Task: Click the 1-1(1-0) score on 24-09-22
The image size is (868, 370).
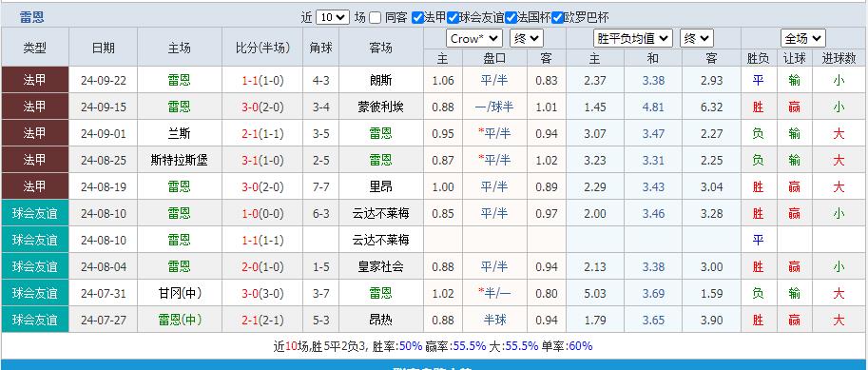Action: (x=262, y=80)
